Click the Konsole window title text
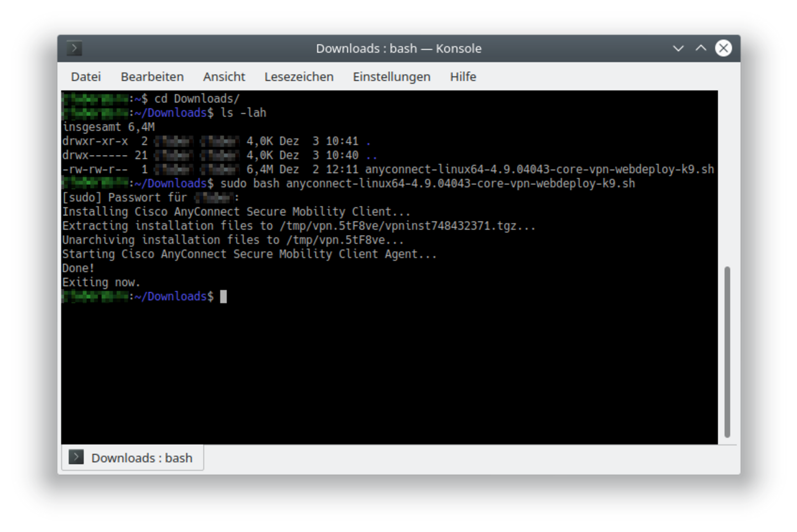The height and width of the screenshot is (532, 797). click(398, 48)
